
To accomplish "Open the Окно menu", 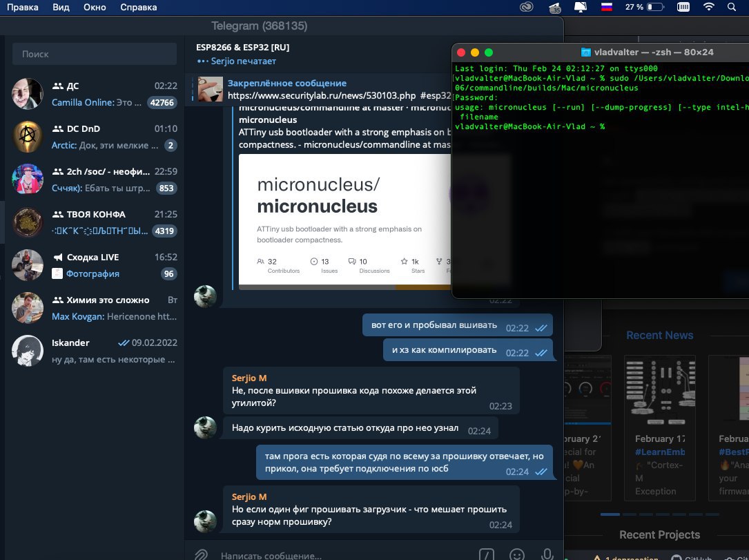I will click(x=95, y=7).
